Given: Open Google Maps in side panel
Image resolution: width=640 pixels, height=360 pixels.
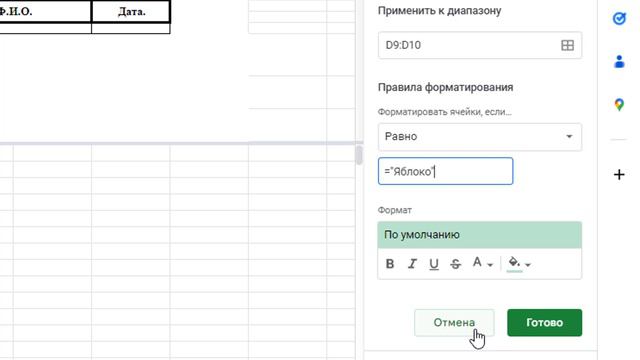Looking at the screenshot, I should coord(619,104).
